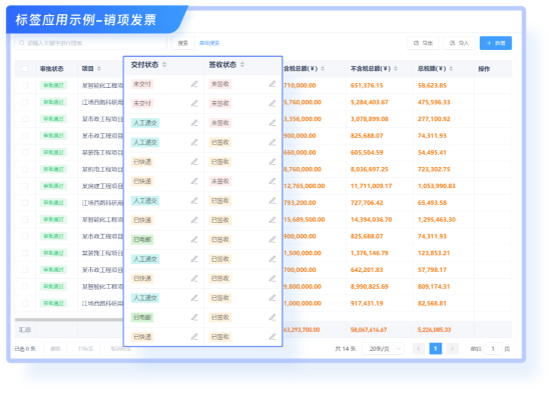Go to next page with right chevron
The height and width of the screenshot is (395, 554).
pyautogui.click(x=452, y=349)
